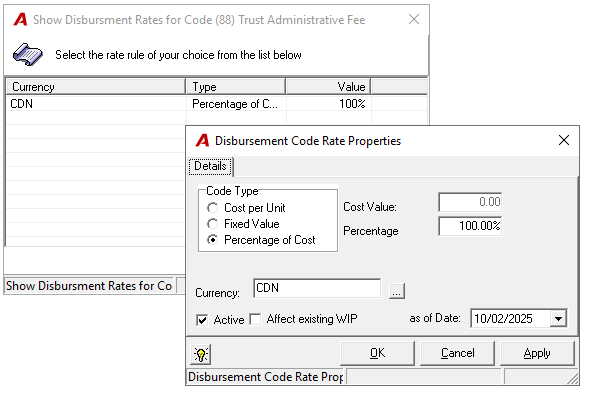This screenshot has height=395, width=600.
Task: Open the as of Date dropdown arrow
Action: tap(558, 318)
